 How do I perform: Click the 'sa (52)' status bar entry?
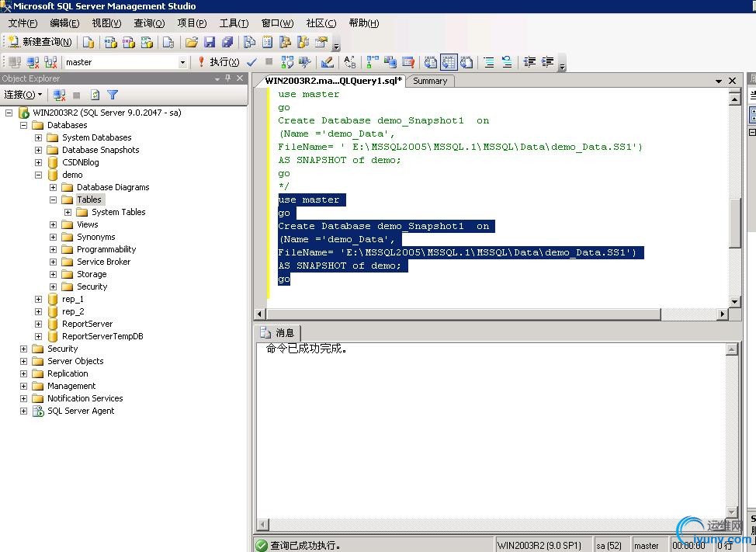[x=609, y=545]
